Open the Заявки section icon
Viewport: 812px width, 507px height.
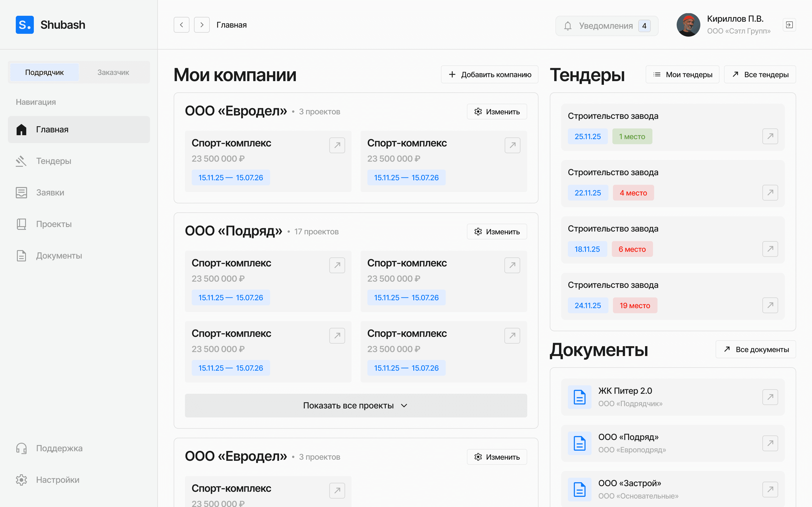click(x=21, y=192)
